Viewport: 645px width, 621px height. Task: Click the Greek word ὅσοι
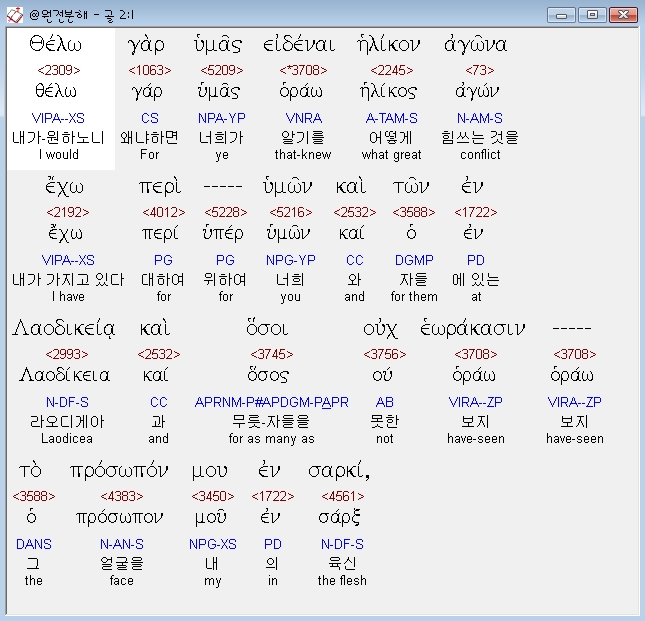point(267,329)
